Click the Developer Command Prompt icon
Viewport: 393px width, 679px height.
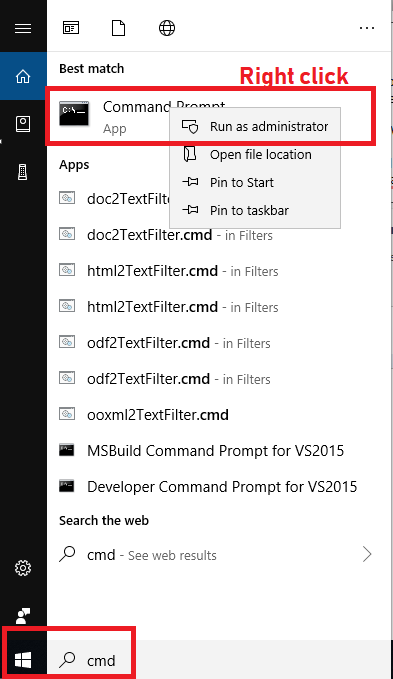click(x=67, y=486)
